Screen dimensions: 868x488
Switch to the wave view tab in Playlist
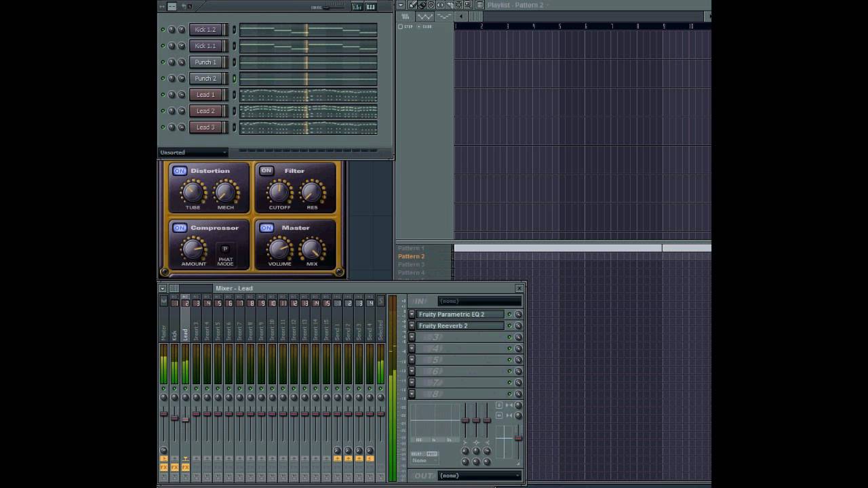pyautogui.click(x=425, y=16)
